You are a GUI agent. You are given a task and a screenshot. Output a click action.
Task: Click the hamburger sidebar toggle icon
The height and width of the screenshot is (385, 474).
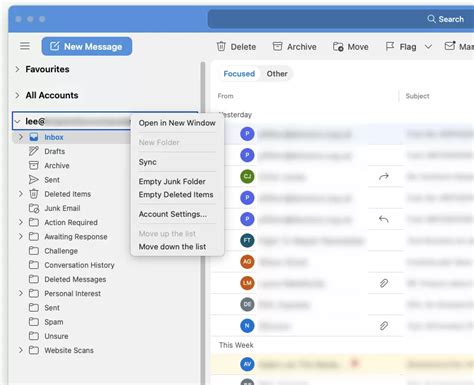(25, 46)
